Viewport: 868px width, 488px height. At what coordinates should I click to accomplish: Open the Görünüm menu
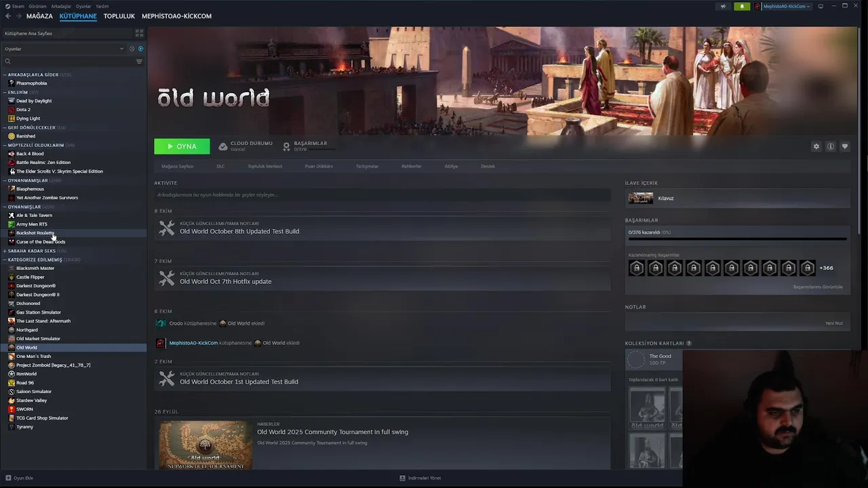(38, 6)
